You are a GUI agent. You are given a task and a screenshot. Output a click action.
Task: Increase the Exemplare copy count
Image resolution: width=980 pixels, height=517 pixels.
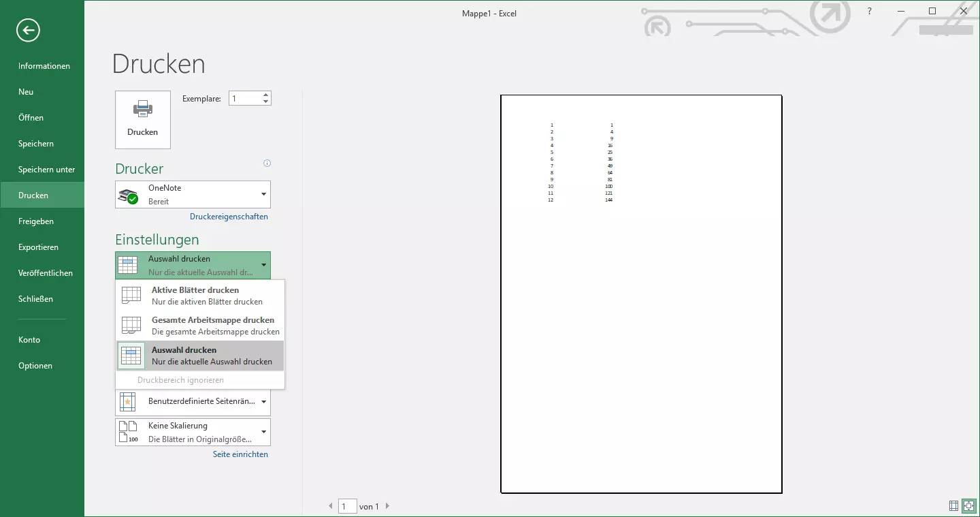pos(265,95)
